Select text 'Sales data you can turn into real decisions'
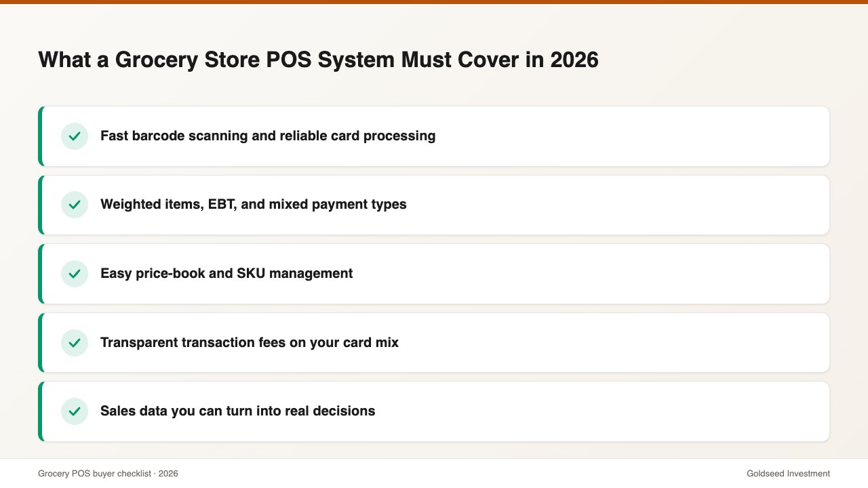Viewport: 868px width, 488px height. point(238,411)
